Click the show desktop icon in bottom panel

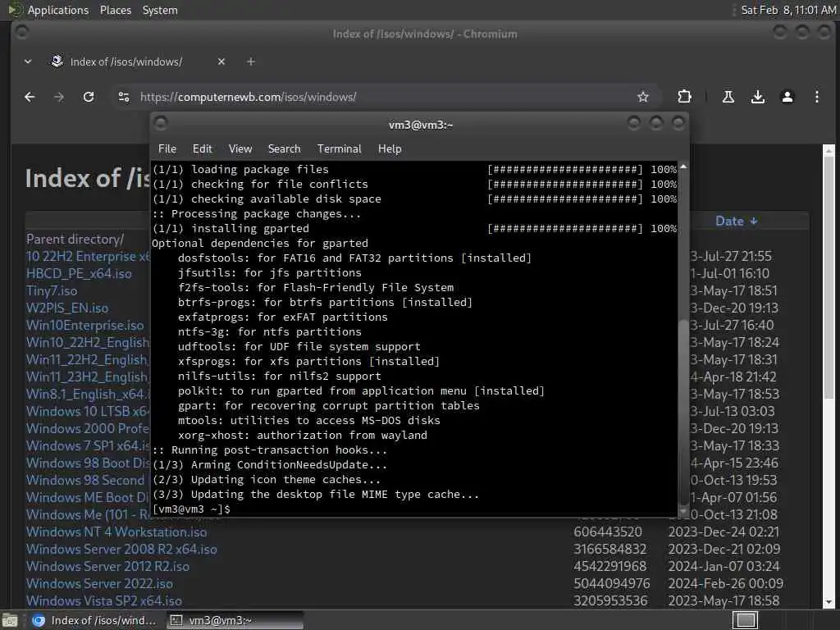coord(10,620)
